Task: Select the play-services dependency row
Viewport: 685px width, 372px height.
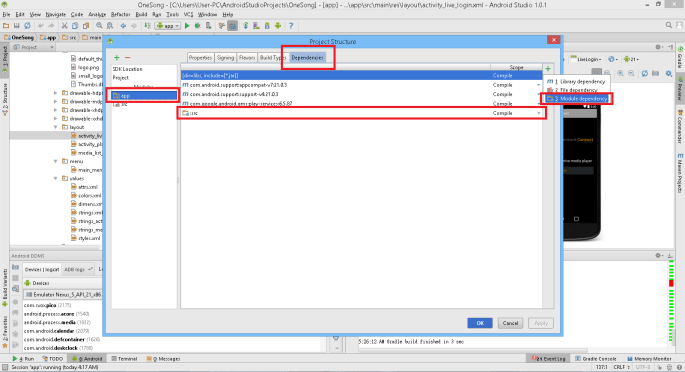Action: click(361, 104)
